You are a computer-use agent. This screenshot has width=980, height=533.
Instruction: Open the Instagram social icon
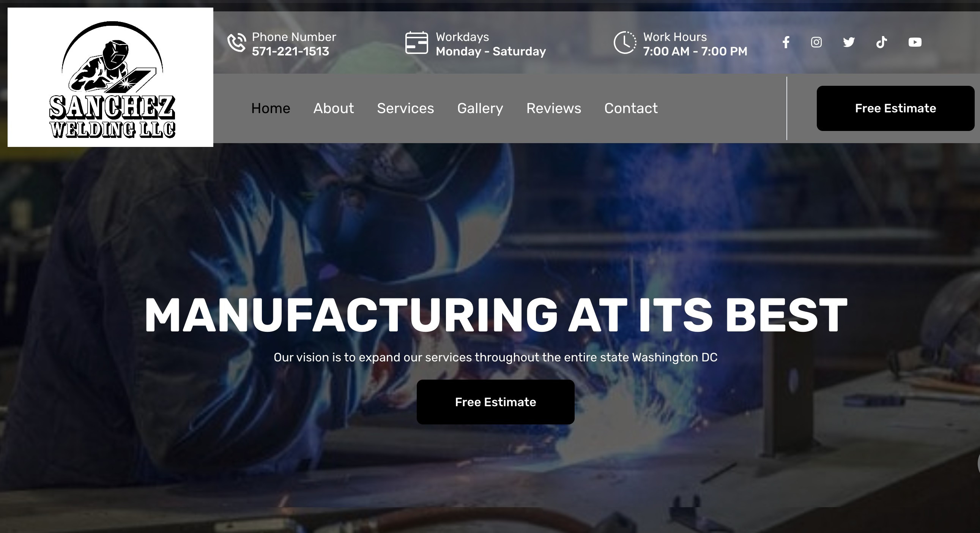tap(816, 42)
